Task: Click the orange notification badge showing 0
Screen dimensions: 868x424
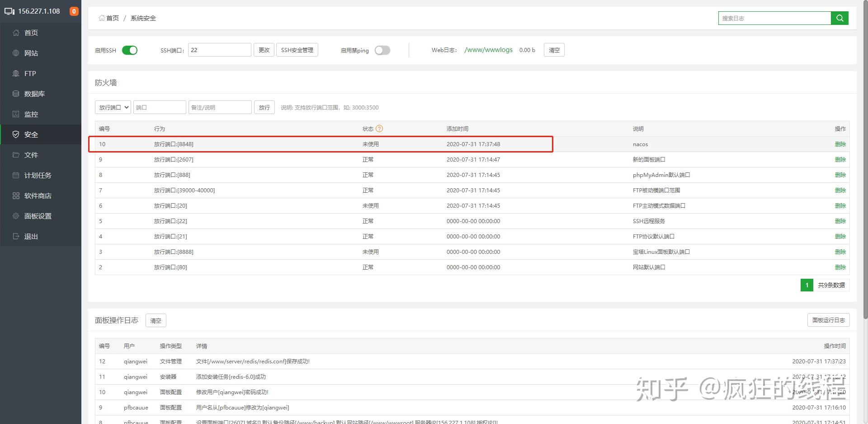Action: [x=74, y=11]
